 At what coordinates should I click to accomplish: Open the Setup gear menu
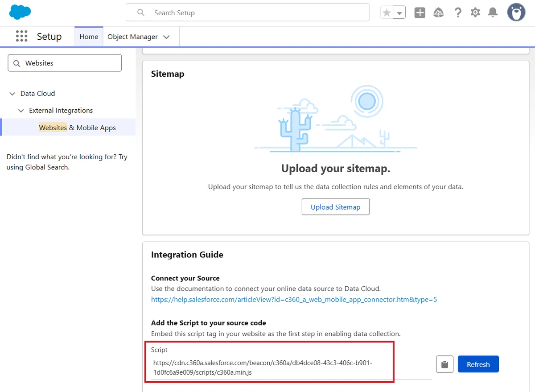475,13
